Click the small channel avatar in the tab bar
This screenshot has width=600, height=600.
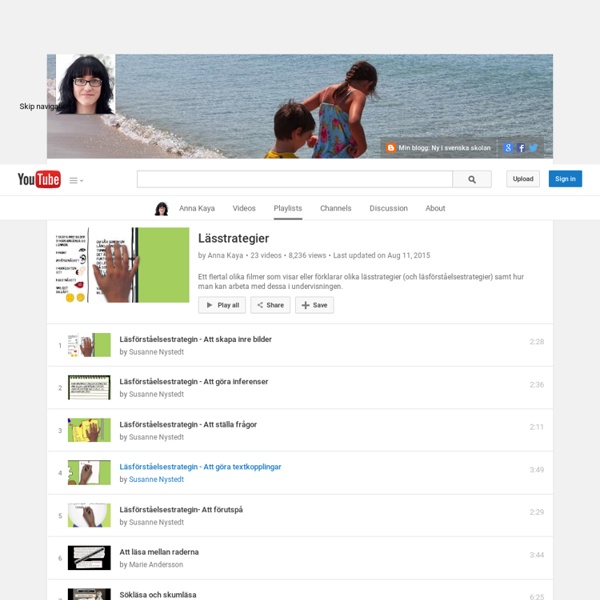(161, 209)
